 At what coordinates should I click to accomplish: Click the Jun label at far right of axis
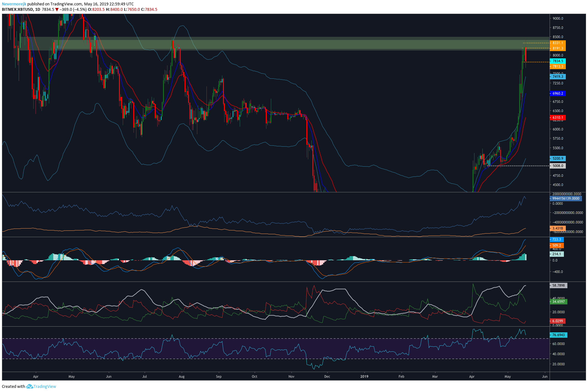coord(545,377)
